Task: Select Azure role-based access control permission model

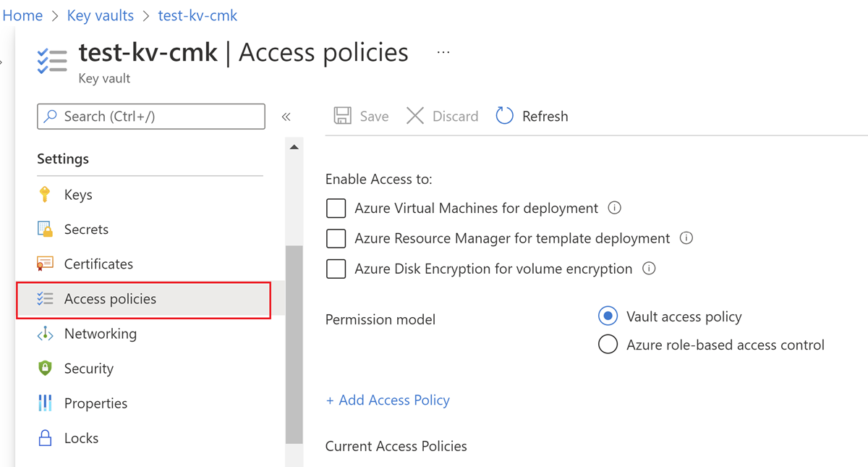Action: tap(608, 345)
